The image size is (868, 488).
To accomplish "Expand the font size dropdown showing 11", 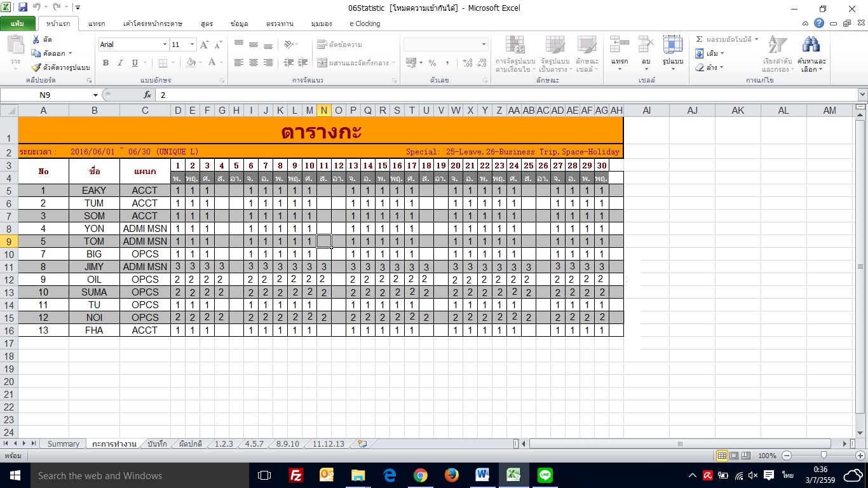I will [x=193, y=44].
